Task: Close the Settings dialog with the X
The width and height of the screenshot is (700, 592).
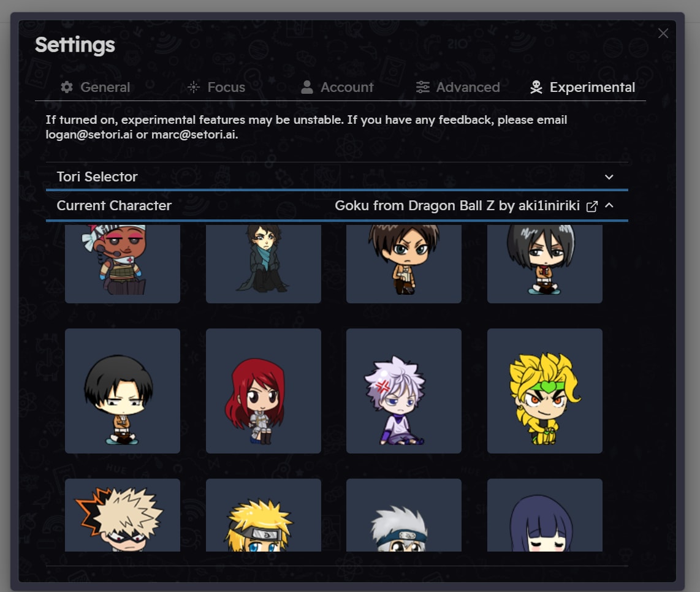Action: click(663, 34)
